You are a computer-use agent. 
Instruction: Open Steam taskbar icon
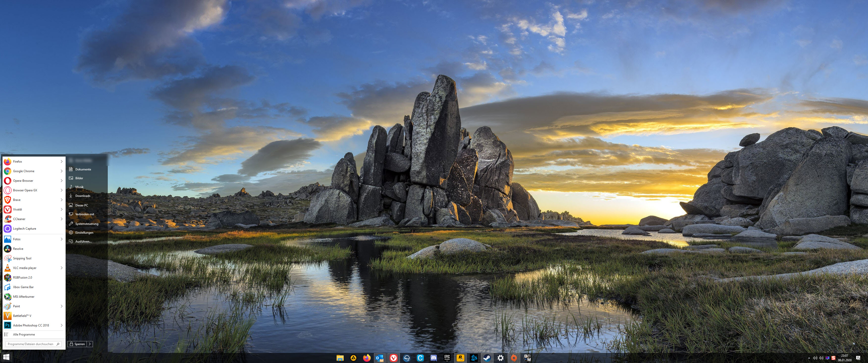[487, 358]
